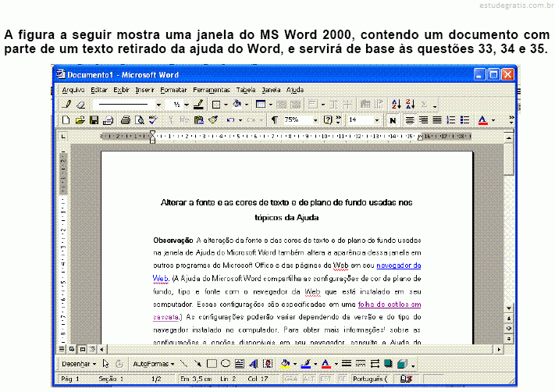Select the table Eraser tool
Viewport: 555px width, 392px height.
point(80,105)
